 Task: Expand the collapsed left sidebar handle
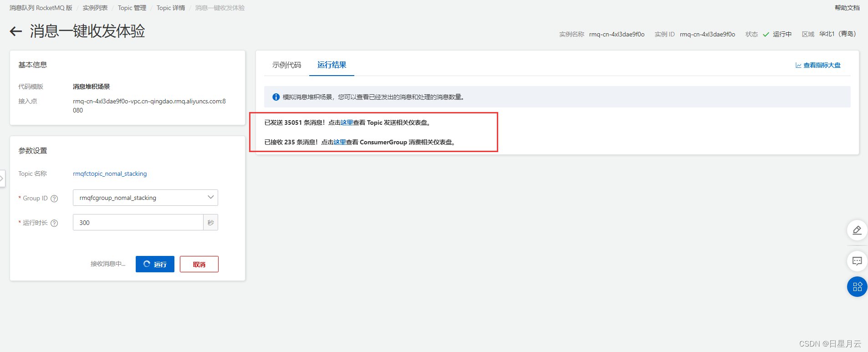[x=2, y=179]
